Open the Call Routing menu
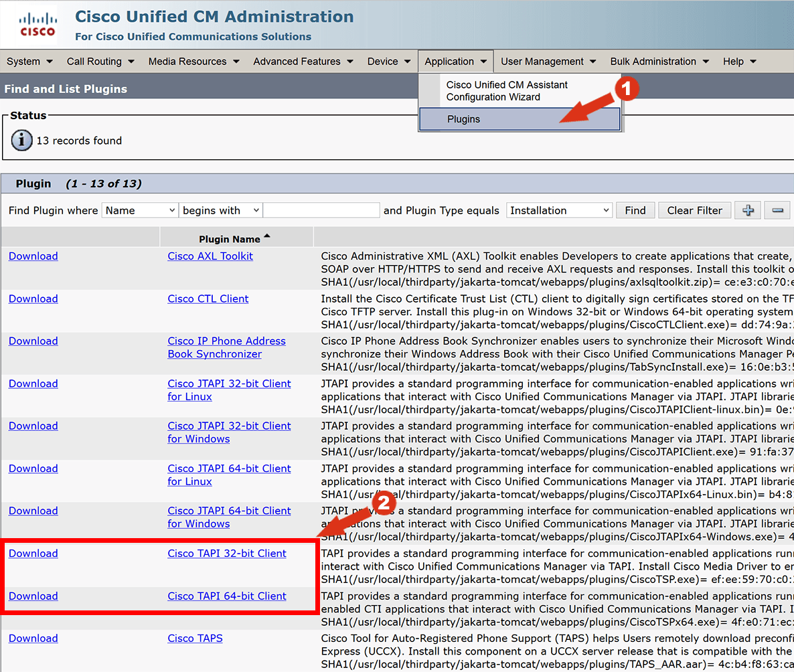Screen dimensions: 794x672 pyautogui.click(x=100, y=62)
